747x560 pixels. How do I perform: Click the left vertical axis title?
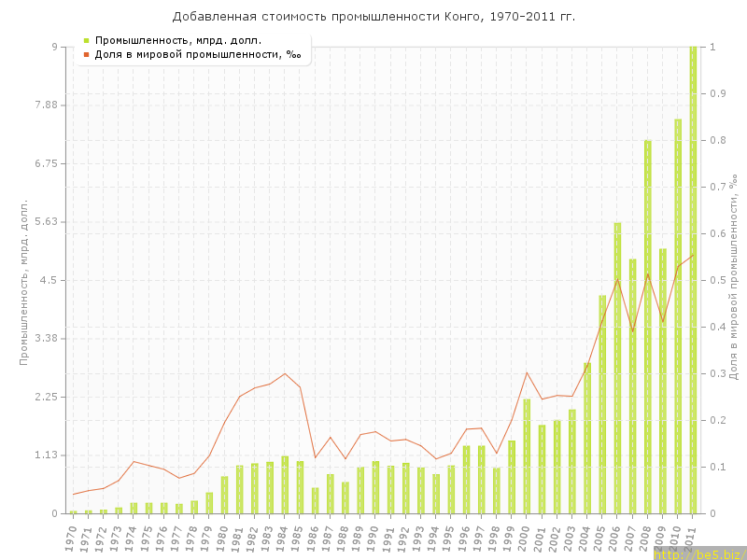click(x=24, y=280)
